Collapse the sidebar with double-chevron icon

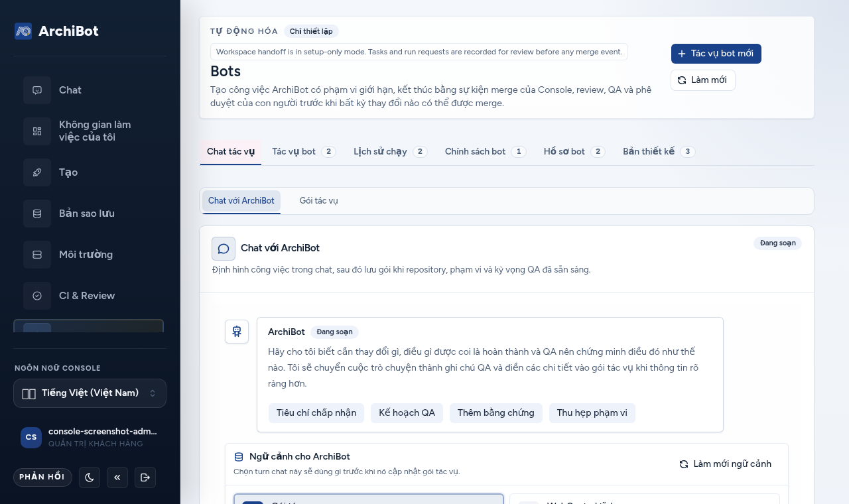(x=117, y=477)
